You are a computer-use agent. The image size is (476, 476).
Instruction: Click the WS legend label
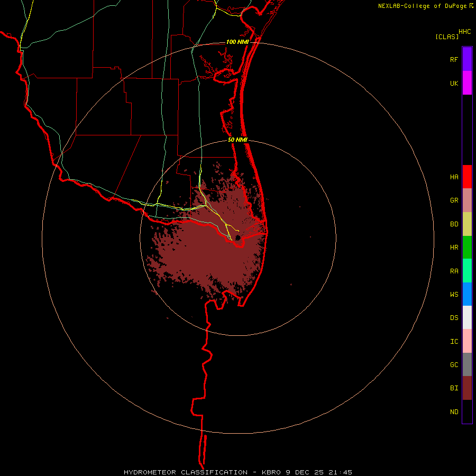click(x=454, y=295)
